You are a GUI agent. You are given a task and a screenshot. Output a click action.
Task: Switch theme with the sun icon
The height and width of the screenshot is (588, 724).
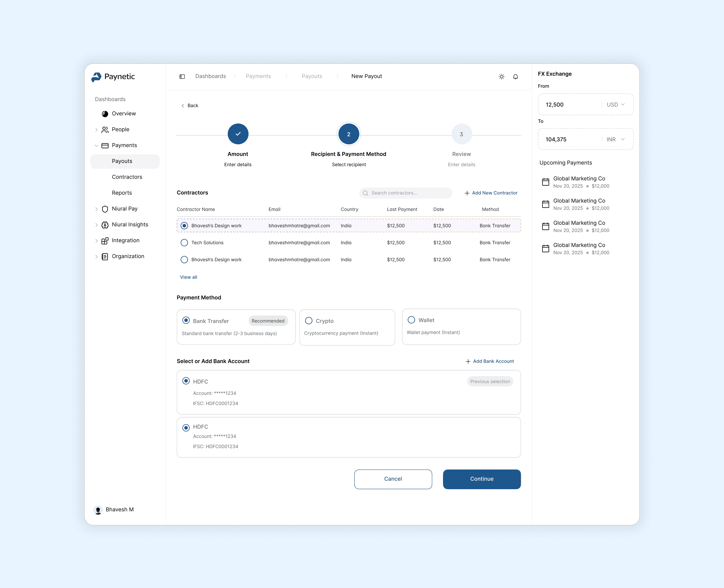(501, 76)
